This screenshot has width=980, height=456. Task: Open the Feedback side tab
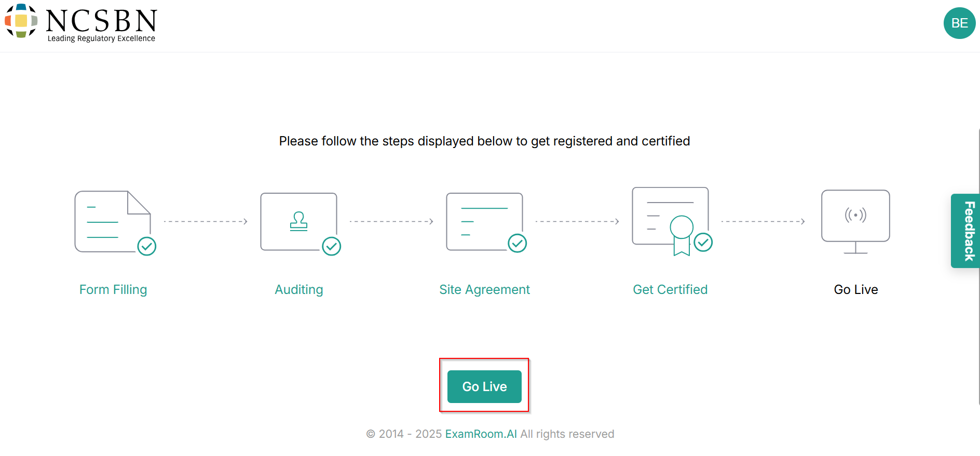(967, 231)
